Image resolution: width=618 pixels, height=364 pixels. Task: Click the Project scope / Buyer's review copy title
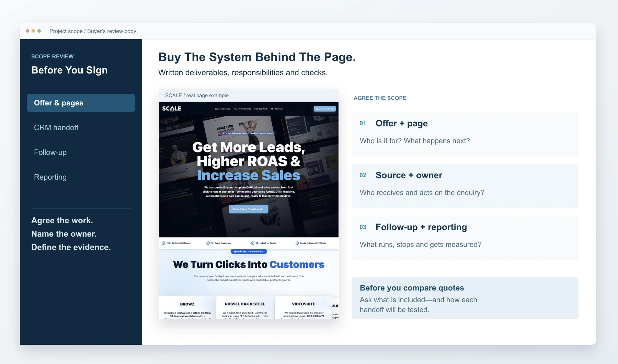[93, 31]
